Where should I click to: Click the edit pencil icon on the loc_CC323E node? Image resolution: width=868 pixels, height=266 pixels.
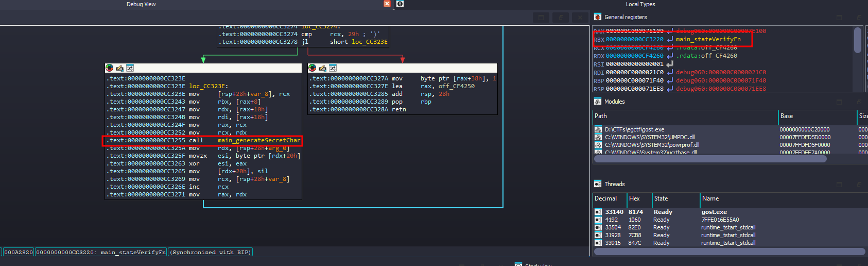(119, 68)
